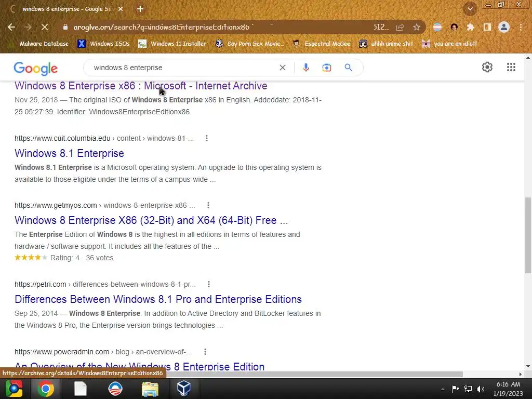Stop loading the current page

(x=45, y=27)
